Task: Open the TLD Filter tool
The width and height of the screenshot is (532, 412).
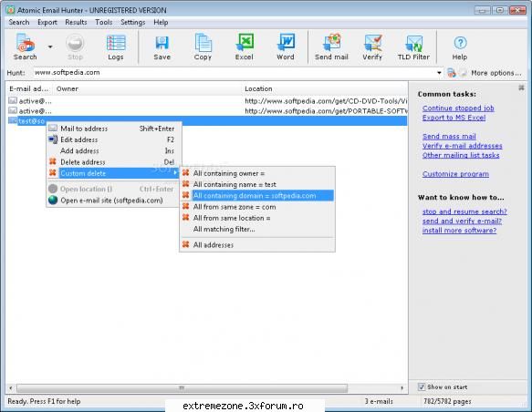Action: (413, 47)
